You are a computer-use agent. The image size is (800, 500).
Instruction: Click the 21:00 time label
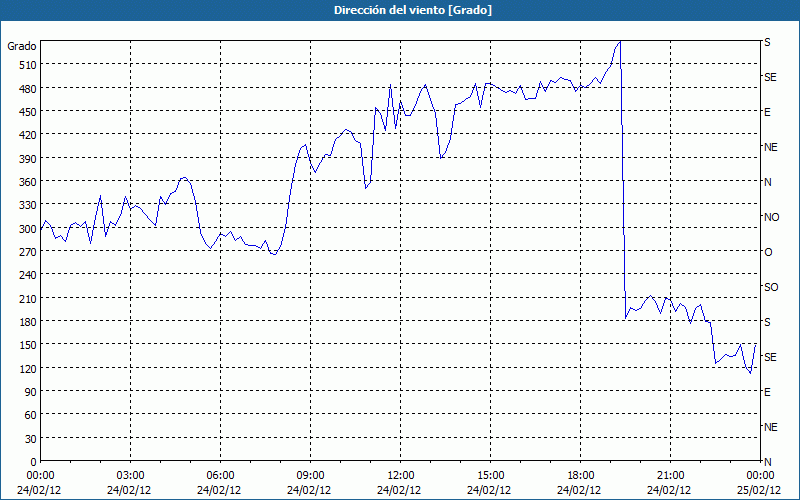click(x=670, y=476)
